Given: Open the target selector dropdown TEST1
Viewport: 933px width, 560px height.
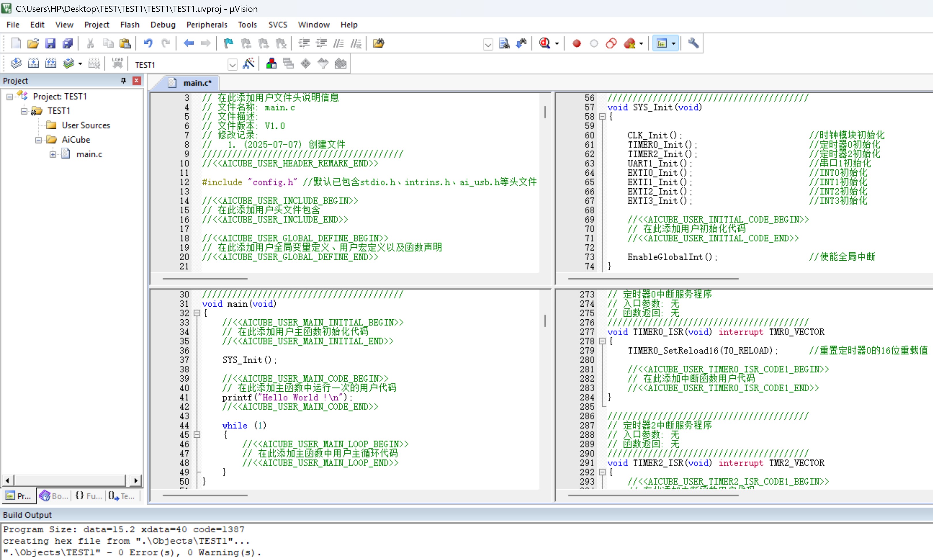Looking at the screenshot, I should coord(232,65).
